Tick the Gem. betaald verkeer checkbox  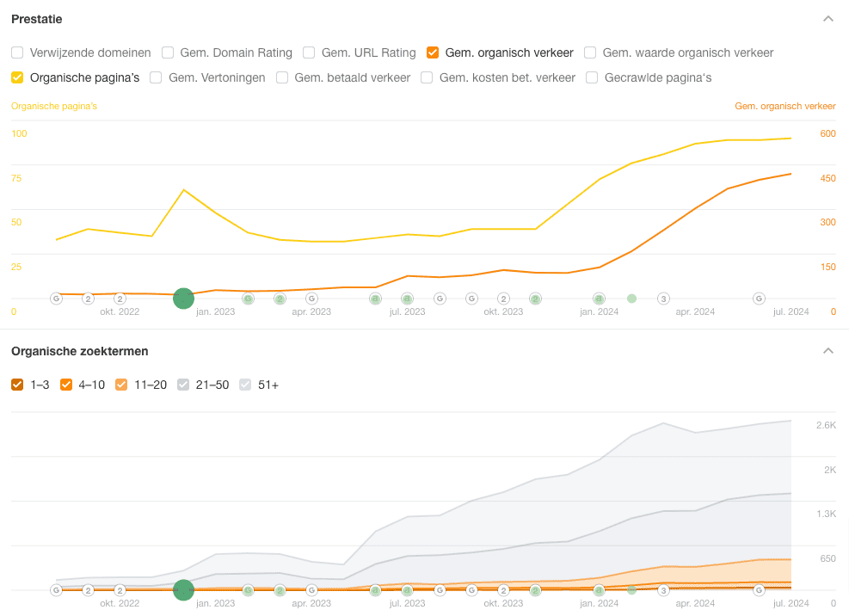point(282,77)
